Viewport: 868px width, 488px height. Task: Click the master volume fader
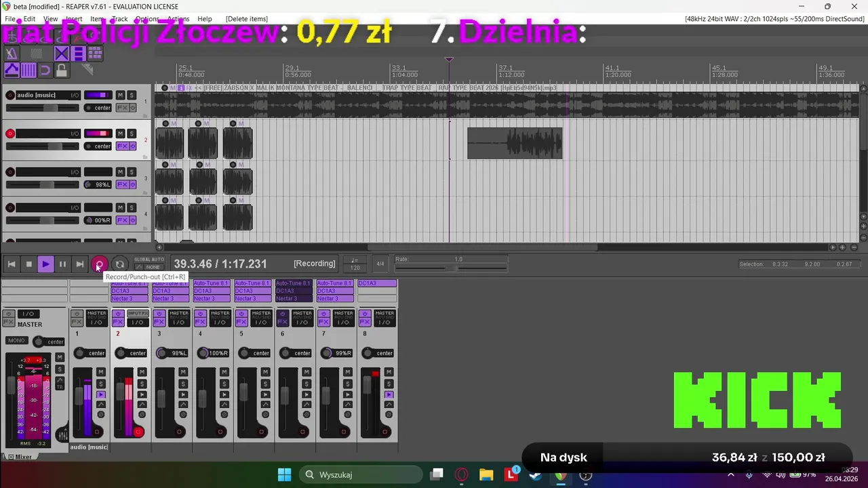[12, 385]
